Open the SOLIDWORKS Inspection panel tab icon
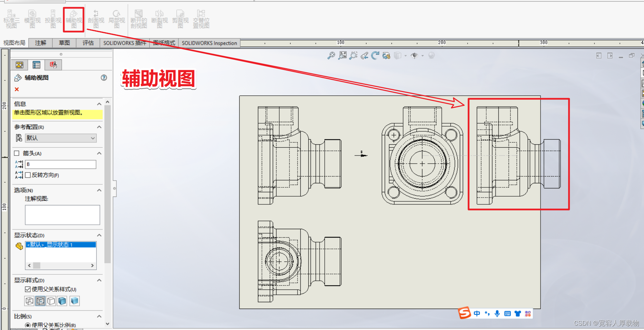644x330 pixels. point(53,65)
